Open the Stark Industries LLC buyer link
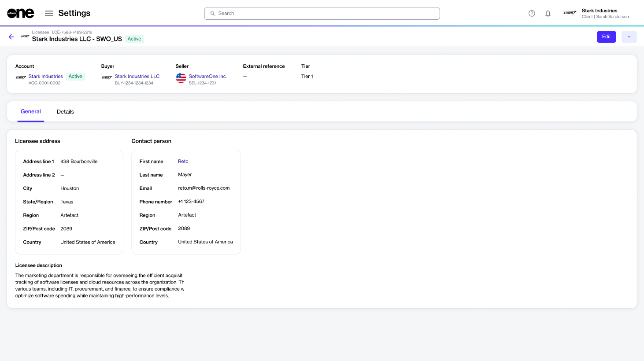 coord(137,76)
